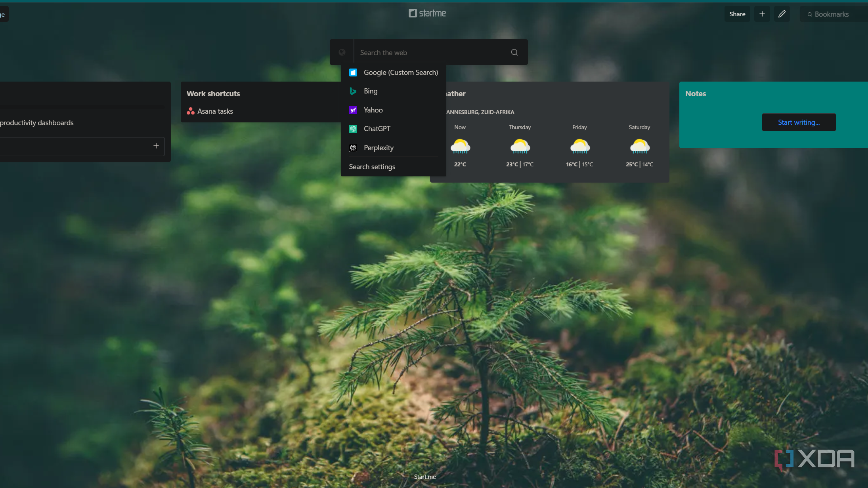Click the Perplexity logo icon
The width and height of the screenshot is (868, 488).
353,148
